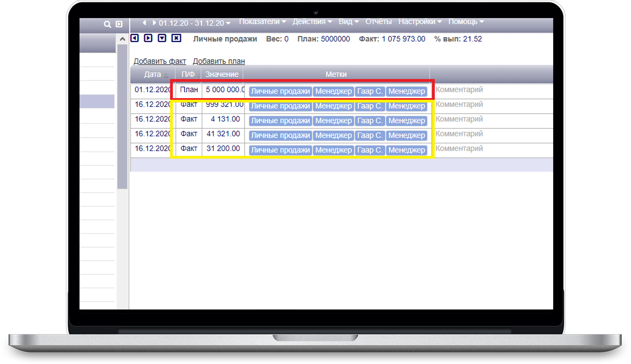
Task: Click the sidebar scrollbar up arrow
Action: coord(122,40)
